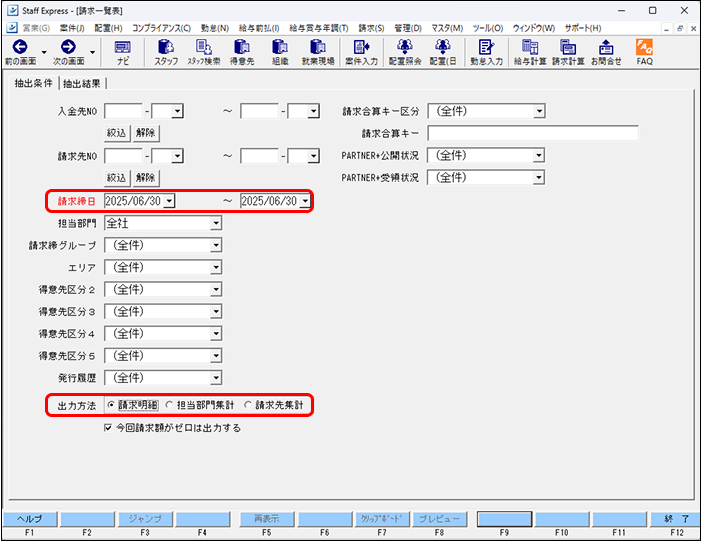Image resolution: width=701 pixels, height=541 pixels.
Task: Open the 請求締日 end date dropdown
Action: point(305,201)
